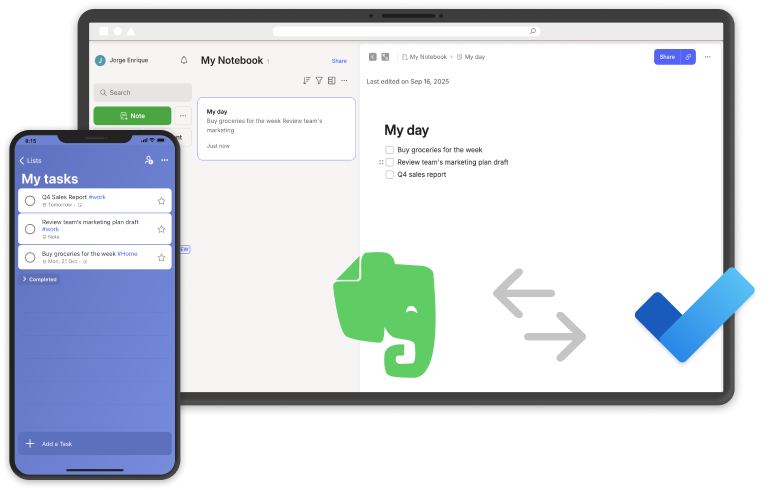Image resolution: width=770 pixels, height=490 pixels.
Task: Mark Review team's marketing plan draft task complete
Action: pyautogui.click(x=30, y=229)
